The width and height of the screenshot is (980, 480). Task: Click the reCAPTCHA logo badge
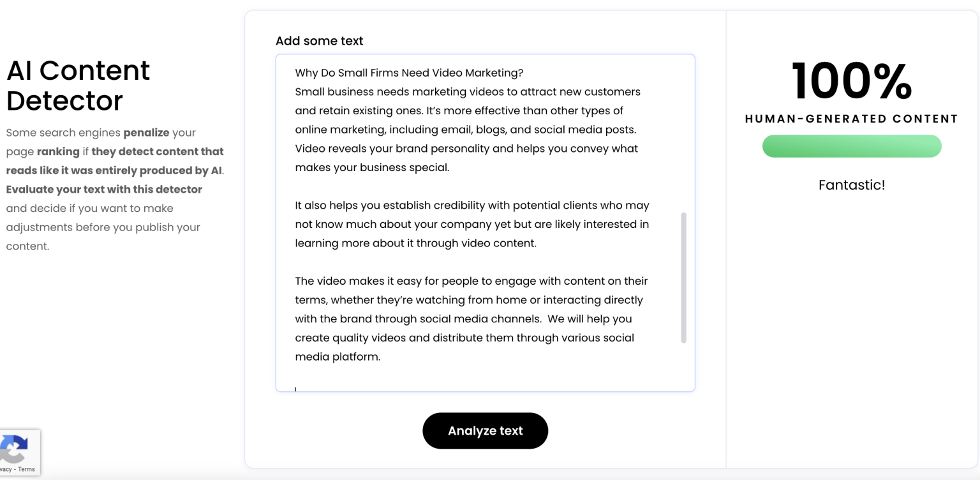(14, 449)
